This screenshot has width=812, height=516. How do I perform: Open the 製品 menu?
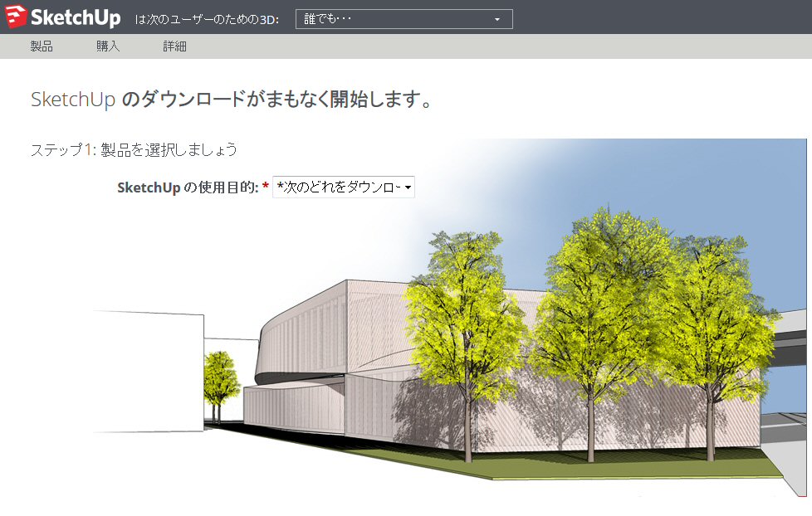pos(42,46)
